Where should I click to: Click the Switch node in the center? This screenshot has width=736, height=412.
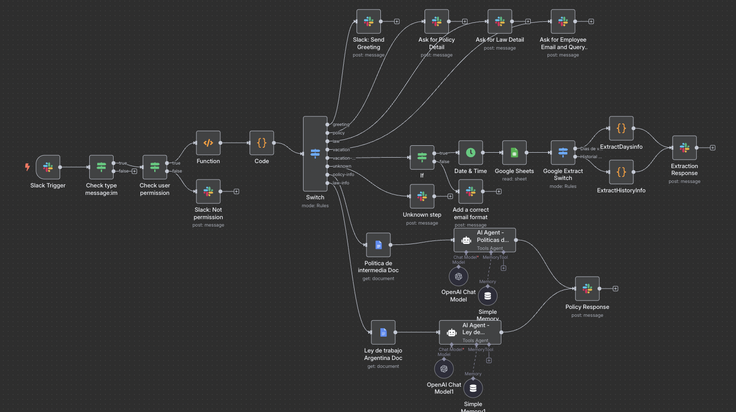pyautogui.click(x=315, y=153)
